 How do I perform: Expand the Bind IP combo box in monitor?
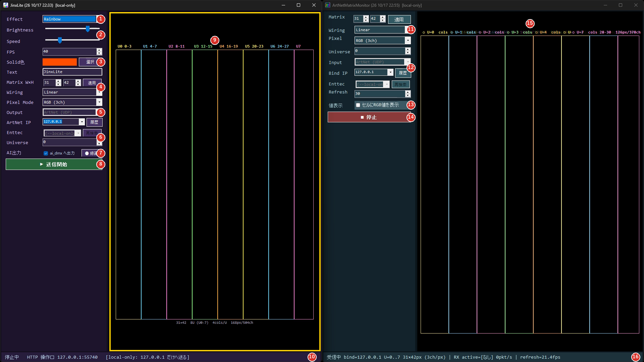[x=390, y=72]
